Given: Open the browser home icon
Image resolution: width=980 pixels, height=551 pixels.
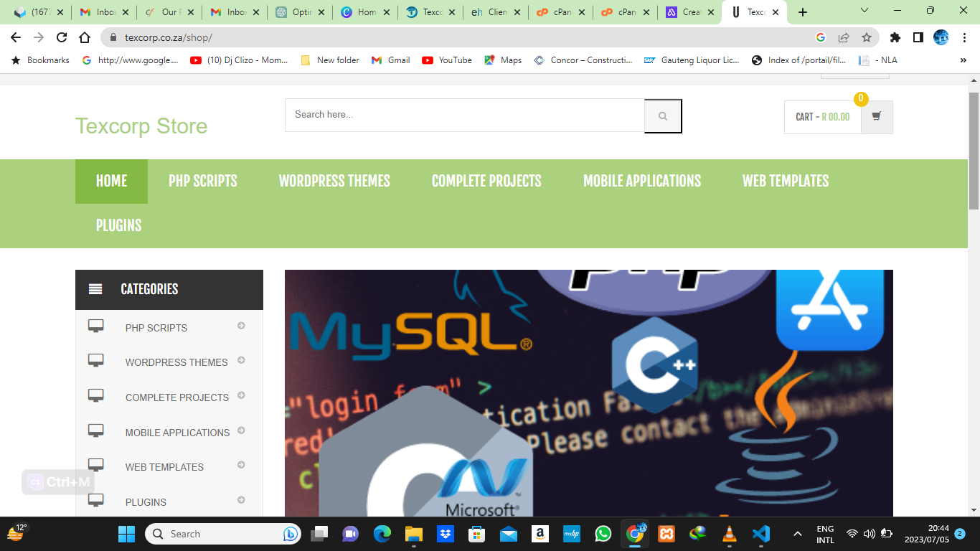Looking at the screenshot, I should tap(85, 38).
